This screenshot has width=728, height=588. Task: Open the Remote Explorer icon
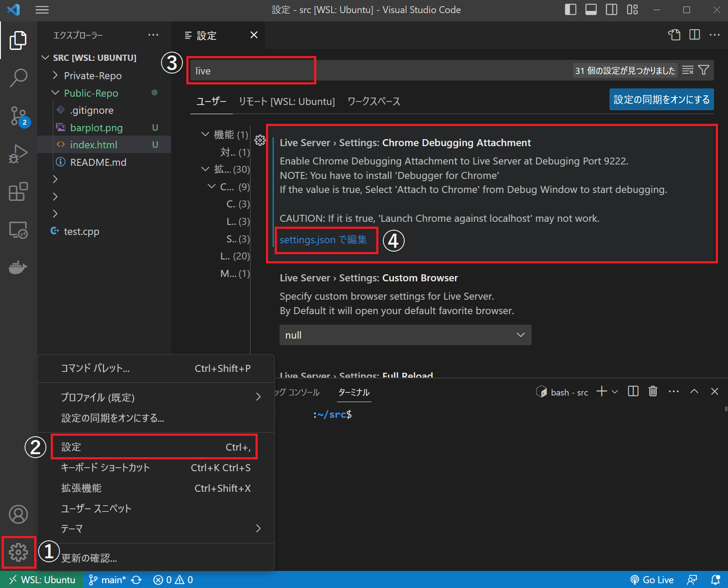pyautogui.click(x=18, y=230)
